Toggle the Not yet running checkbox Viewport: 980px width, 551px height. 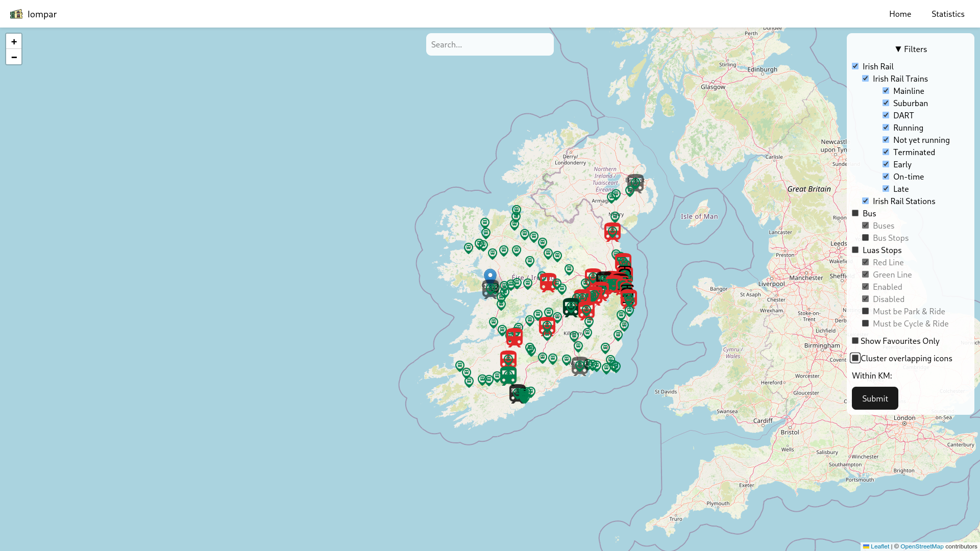point(886,139)
